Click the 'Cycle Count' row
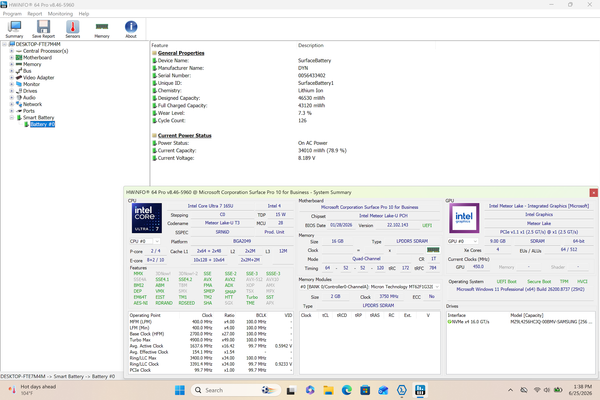Image resolution: width=600 pixels, height=400 pixels. [230, 121]
